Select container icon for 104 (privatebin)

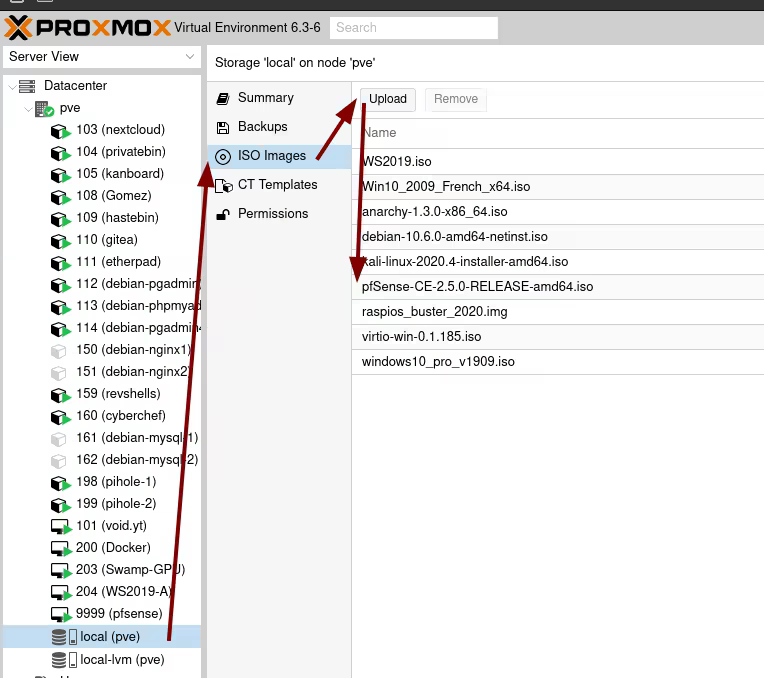[x=61, y=153]
